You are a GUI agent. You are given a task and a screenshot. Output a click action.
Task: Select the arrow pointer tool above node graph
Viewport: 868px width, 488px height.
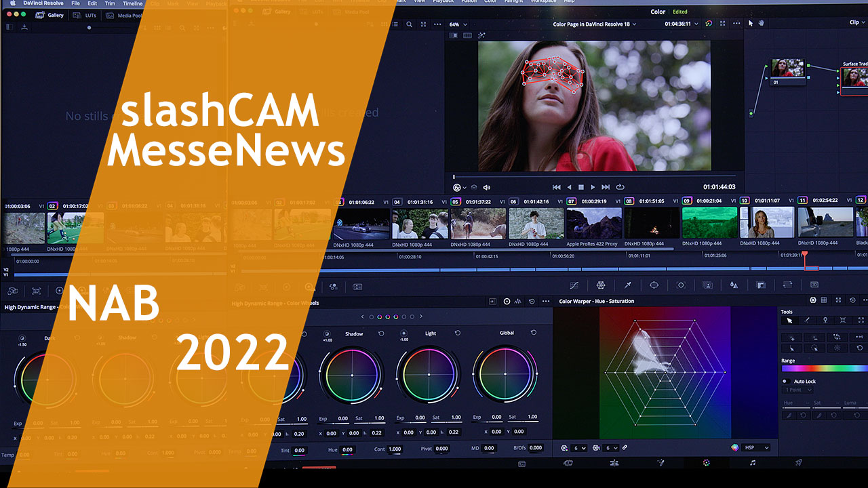pyautogui.click(x=751, y=23)
